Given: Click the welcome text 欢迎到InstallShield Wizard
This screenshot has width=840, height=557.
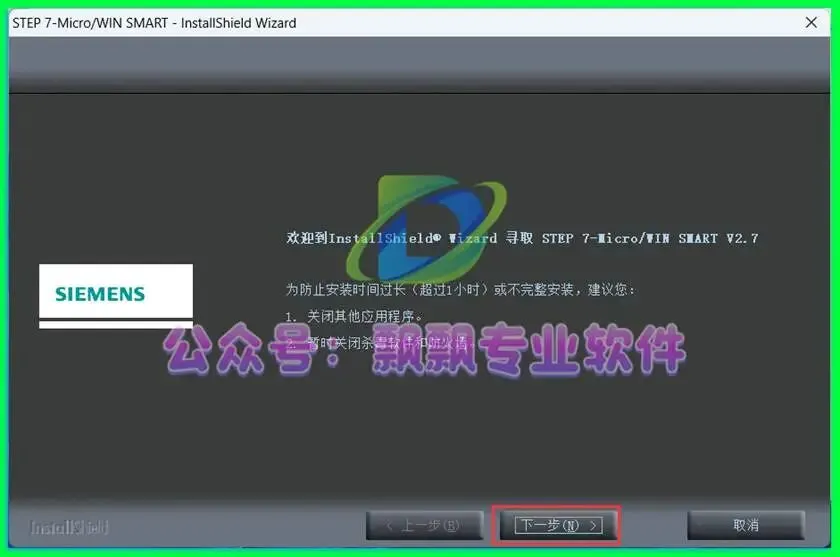Looking at the screenshot, I should pyautogui.click(x=522, y=238).
